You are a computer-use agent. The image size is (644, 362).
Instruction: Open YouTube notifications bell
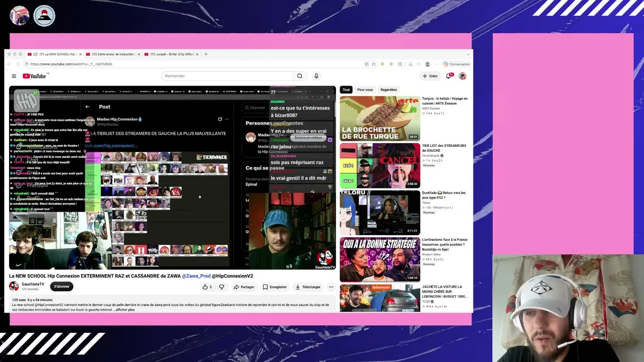coord(449,76)
